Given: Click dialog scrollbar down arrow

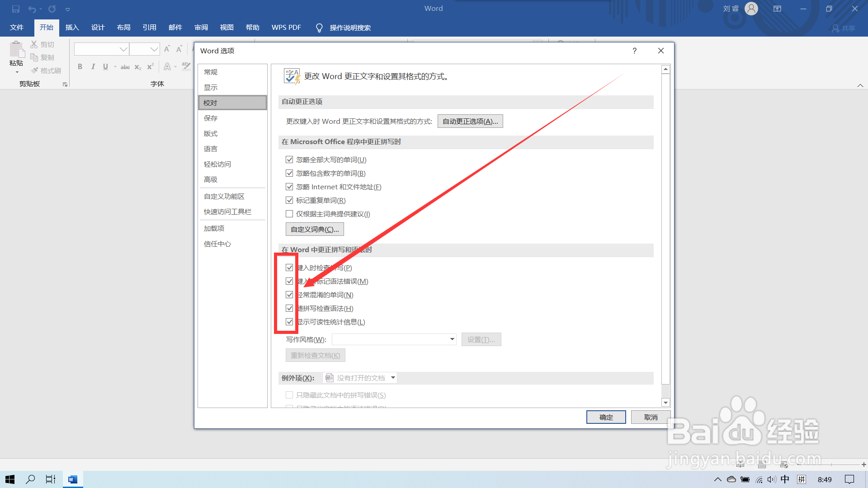Looking at the screenshot, I should (665, 402).
